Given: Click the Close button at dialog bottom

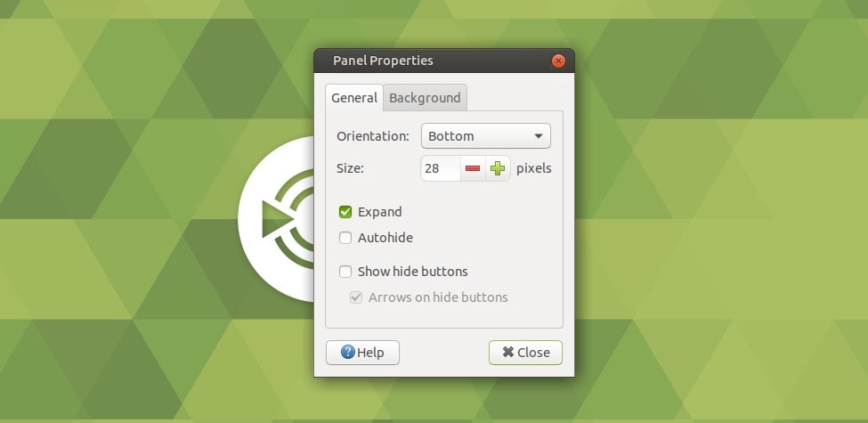Looking at the screenshot, I should (525, 353).
